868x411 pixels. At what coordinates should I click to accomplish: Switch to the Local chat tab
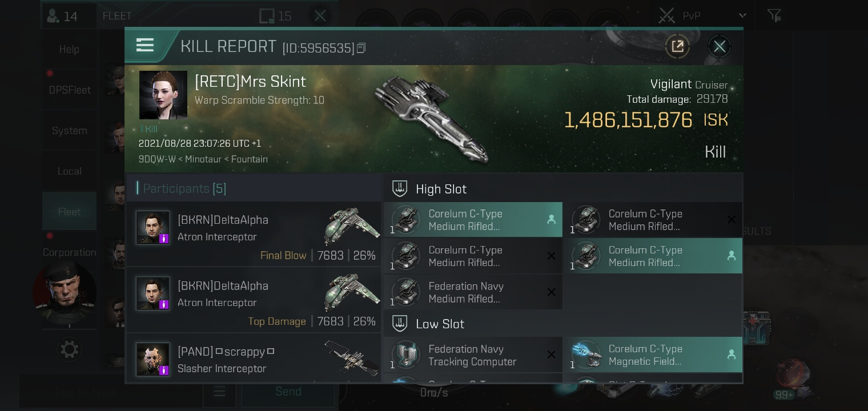pos(70,171)
